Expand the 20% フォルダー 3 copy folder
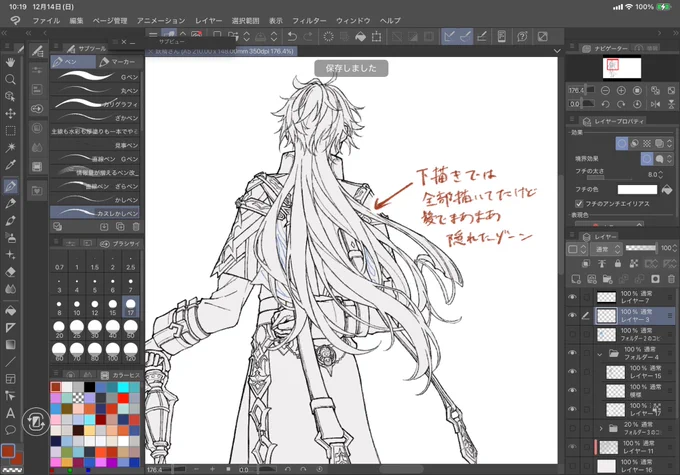Screen dimensions: 680x475 click(601, 428)
